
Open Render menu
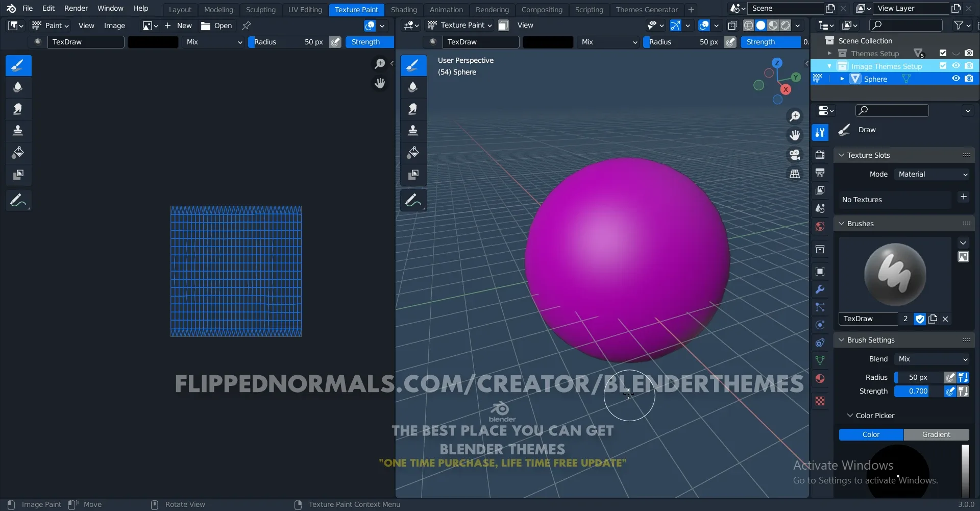point(76,8)
